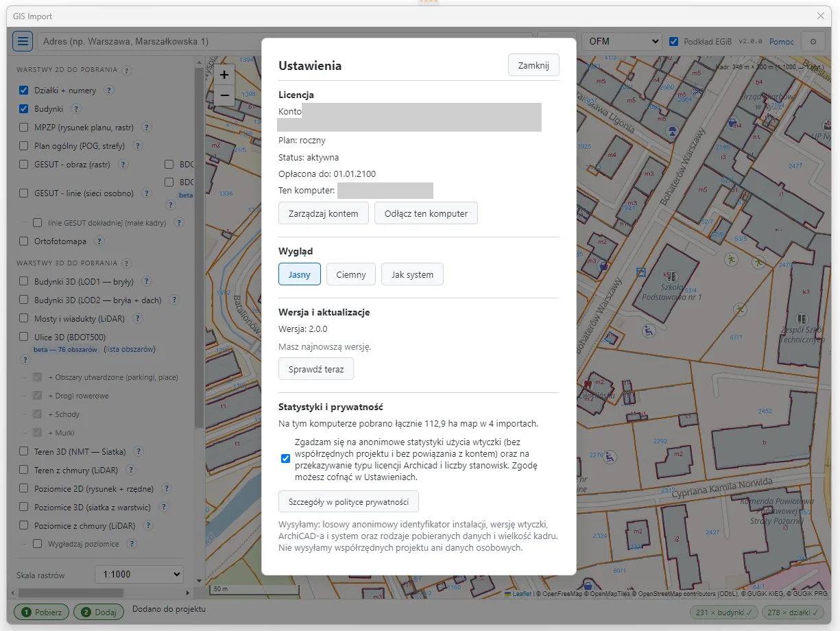Viewport: 840px width, 631px height.
Task: Open the hamburger menu icon
Action: pyautogui.click(x=23, y=41)
